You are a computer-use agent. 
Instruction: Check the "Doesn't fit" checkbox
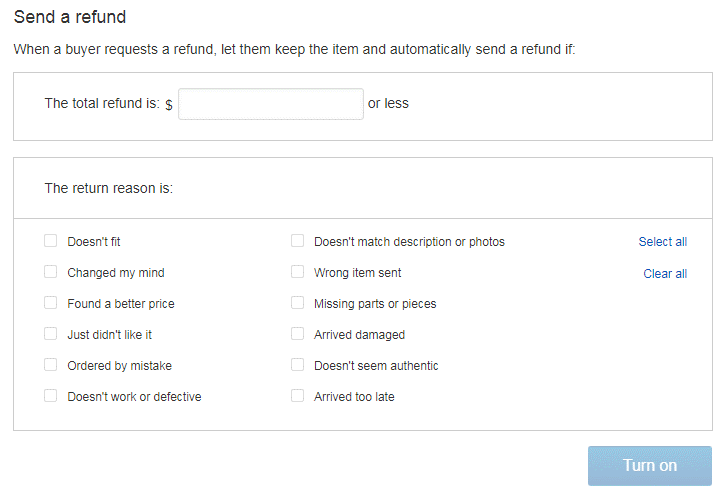(51, 241)
